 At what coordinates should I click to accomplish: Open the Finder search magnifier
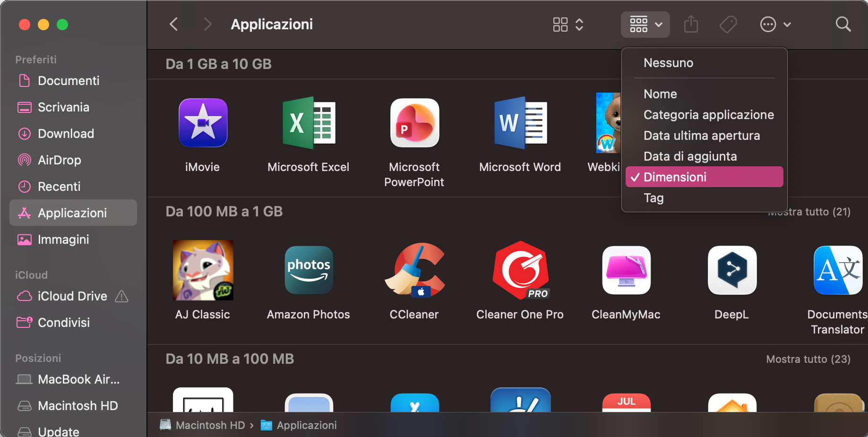click(843, 24)
